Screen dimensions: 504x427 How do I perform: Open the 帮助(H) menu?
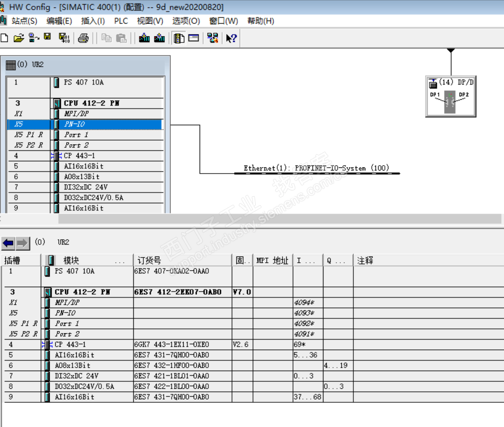[x=261, y=21]
